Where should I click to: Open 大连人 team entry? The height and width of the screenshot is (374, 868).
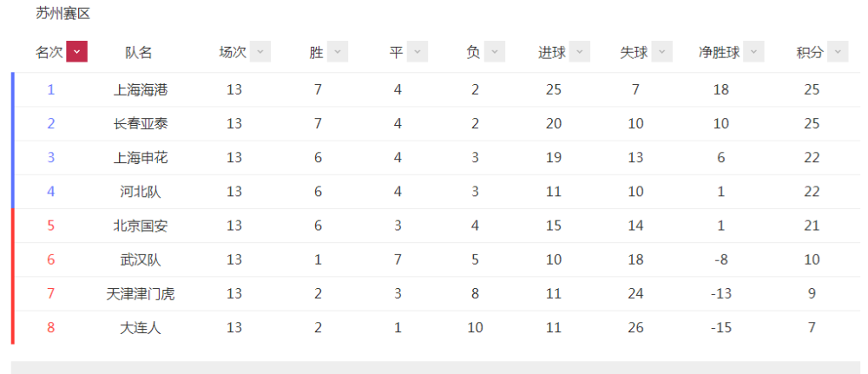[x=141, y=328]
